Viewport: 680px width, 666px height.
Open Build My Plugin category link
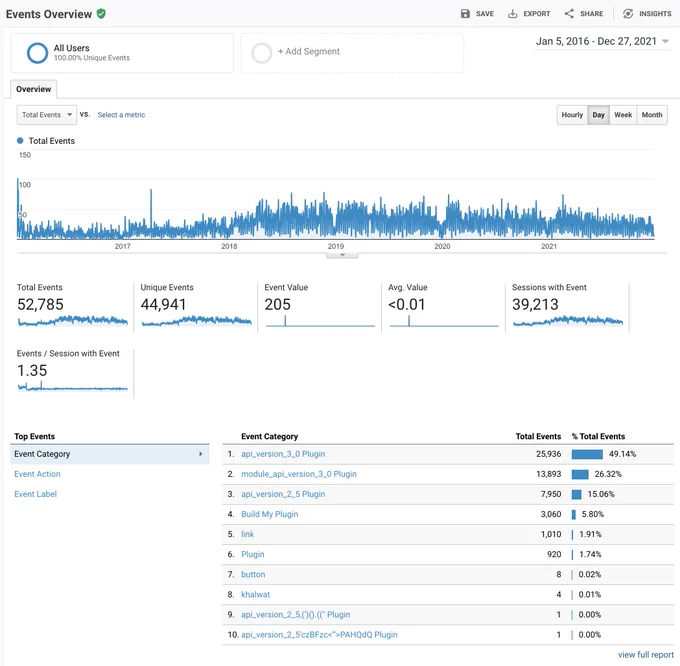point(270,514)
